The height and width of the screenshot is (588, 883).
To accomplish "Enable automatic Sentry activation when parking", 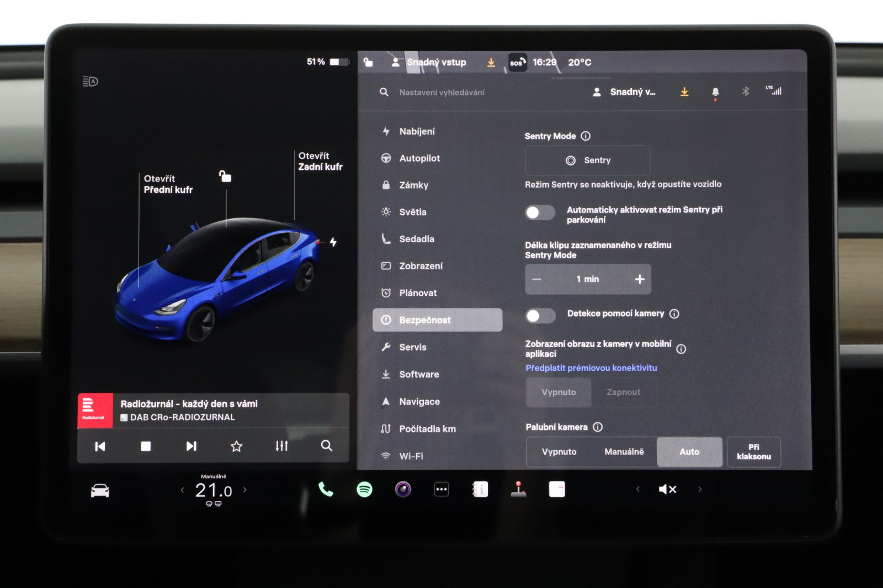I will tap(540, 212).
